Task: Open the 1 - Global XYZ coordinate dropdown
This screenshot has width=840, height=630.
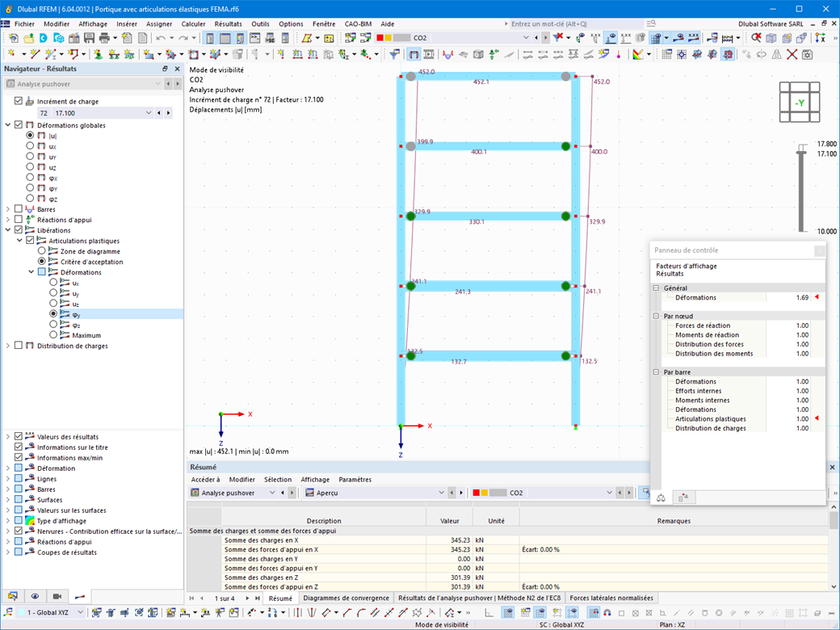Action: pos(80,612)
